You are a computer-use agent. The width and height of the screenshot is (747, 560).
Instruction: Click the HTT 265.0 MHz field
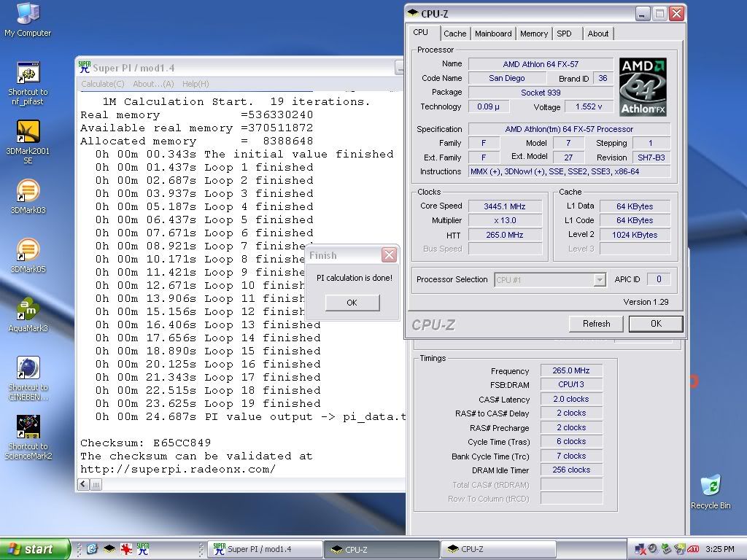[505, 235]
